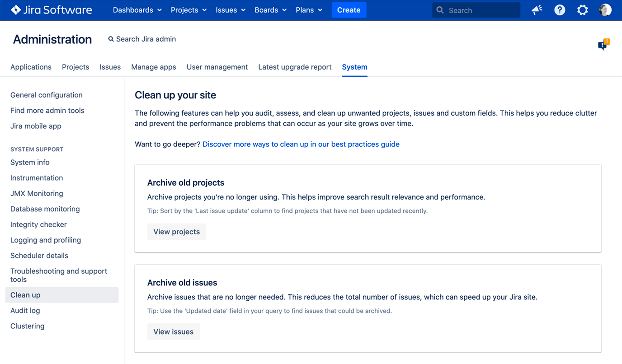622x364 pixels.
Task: Click the View projects button
Action: pyautogui.click(x=176, y=231)
